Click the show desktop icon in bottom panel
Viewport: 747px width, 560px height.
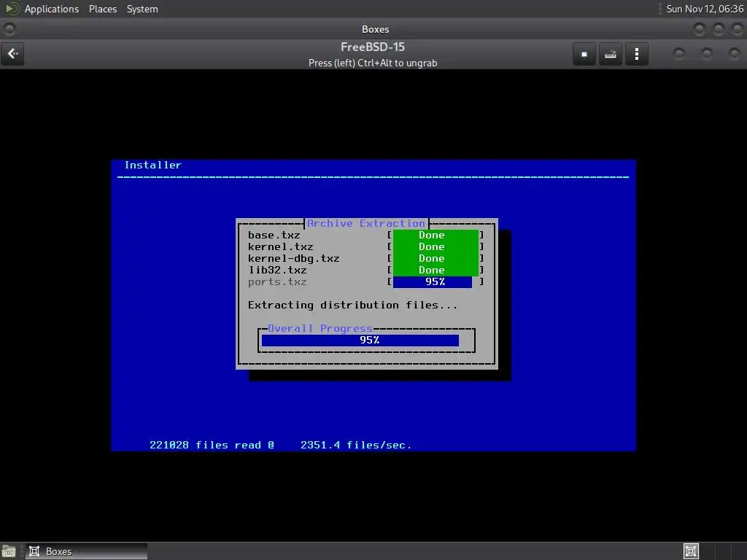(9, 551)
